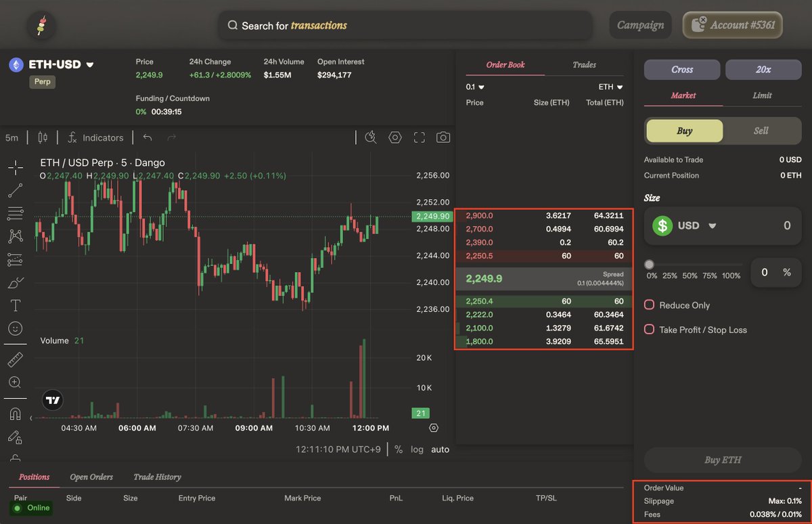Open the Fibonacci retracement tool
This screenshot has height=524, width=812.
pyautogui.click(x=15, y=213)
